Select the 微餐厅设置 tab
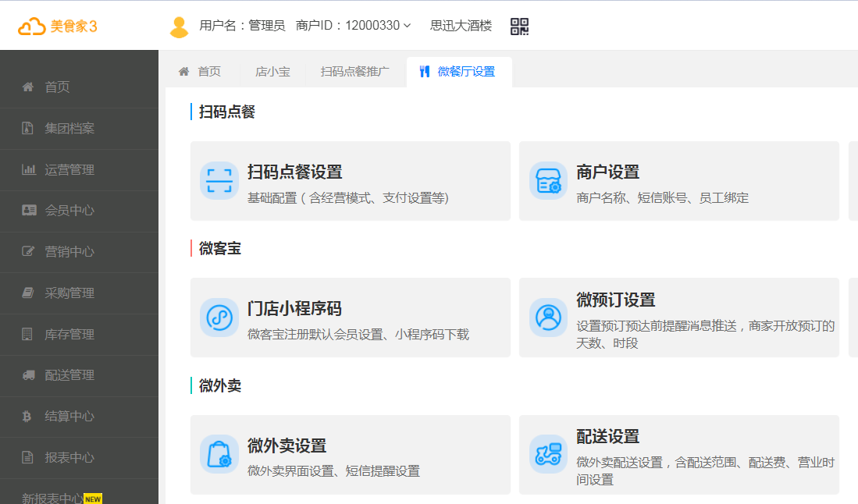 459,71
